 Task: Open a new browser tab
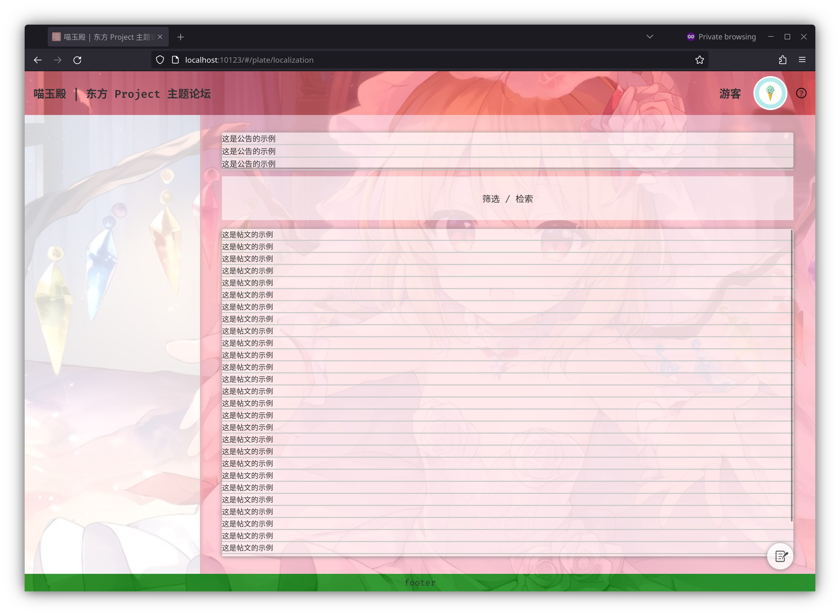tap(181, 37)
